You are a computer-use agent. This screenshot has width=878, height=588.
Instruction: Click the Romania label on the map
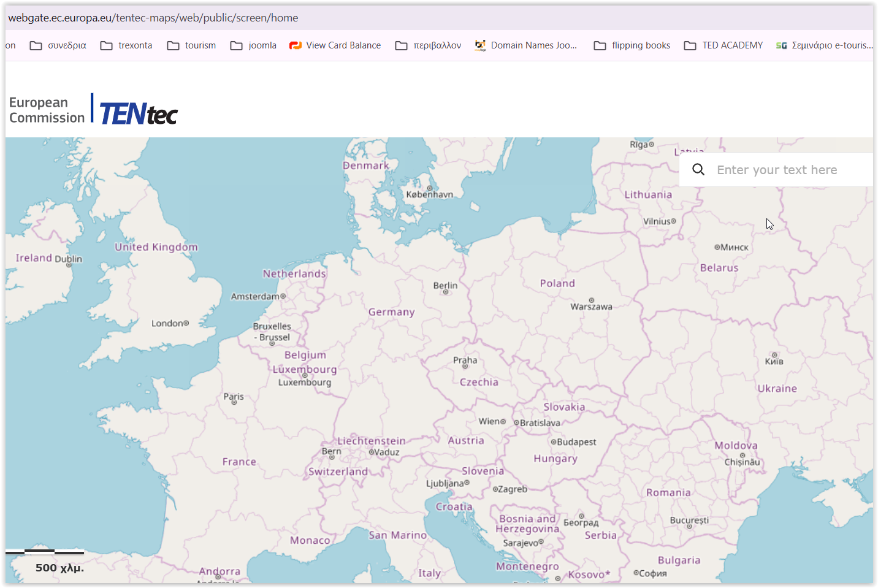click(668, 492)
